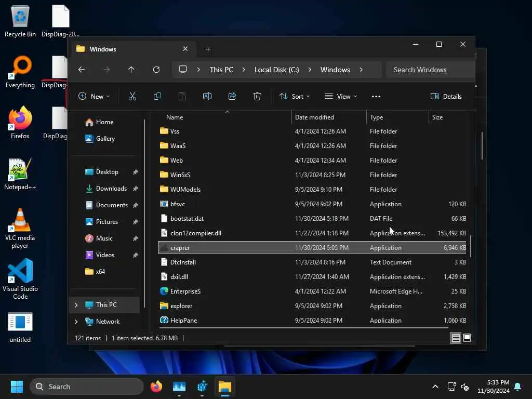
Task: Select the untitled desktop file
Action: tap(20, 327)
